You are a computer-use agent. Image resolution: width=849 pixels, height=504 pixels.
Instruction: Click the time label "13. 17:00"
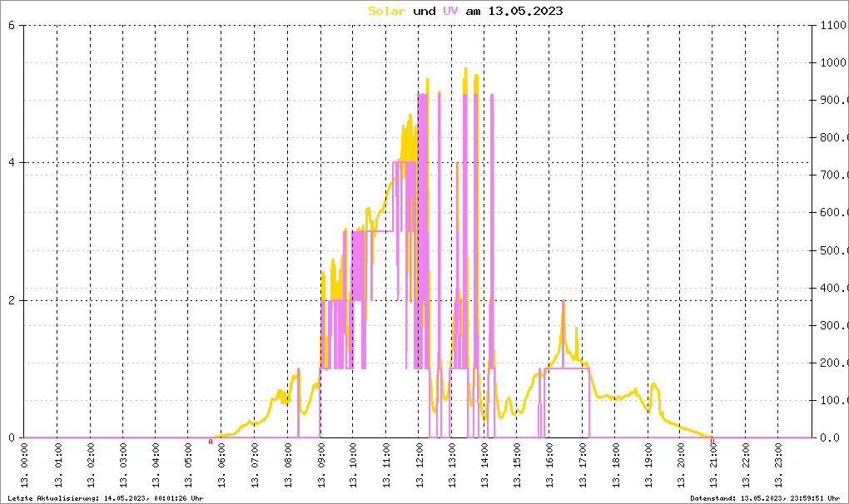pyautogui.click(x=583, y=465)
